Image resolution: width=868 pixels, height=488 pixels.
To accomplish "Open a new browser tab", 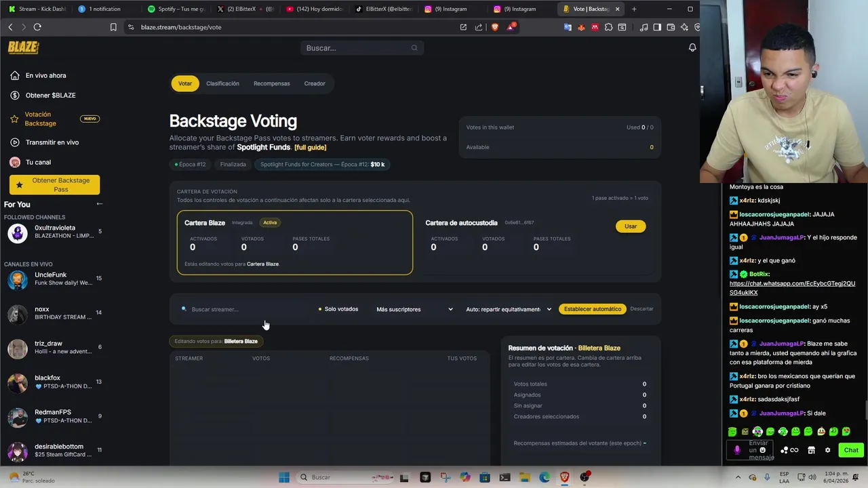I will [x=634, y=9].
